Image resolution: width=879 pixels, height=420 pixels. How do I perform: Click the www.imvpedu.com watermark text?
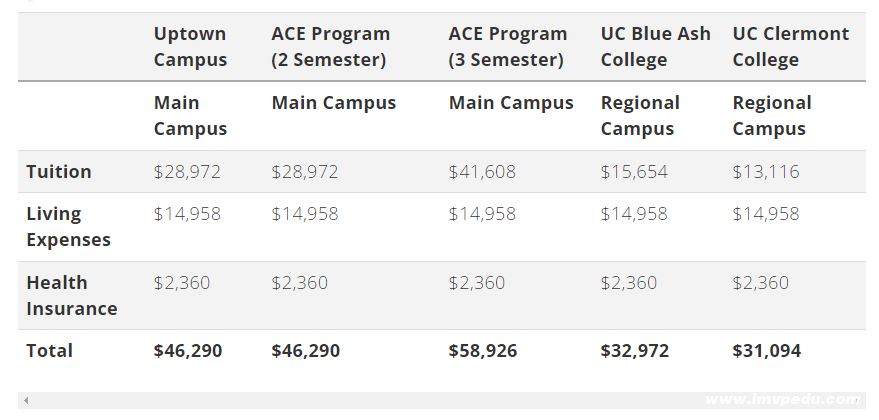[x=782, y=399]
